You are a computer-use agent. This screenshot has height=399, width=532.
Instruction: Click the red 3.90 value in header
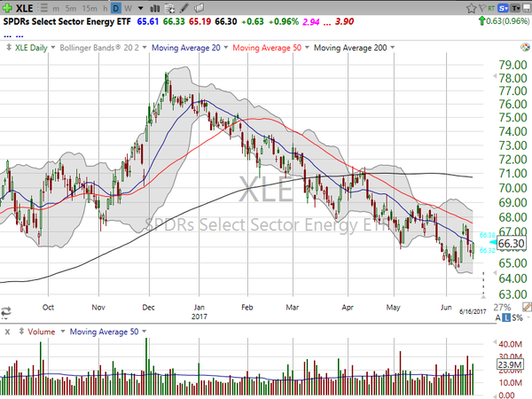click(344, 21)
